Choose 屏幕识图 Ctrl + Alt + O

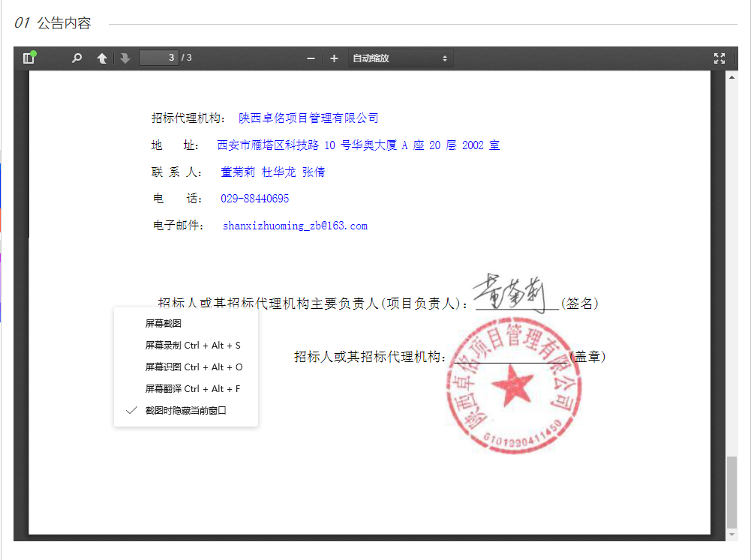coord(194,367)
